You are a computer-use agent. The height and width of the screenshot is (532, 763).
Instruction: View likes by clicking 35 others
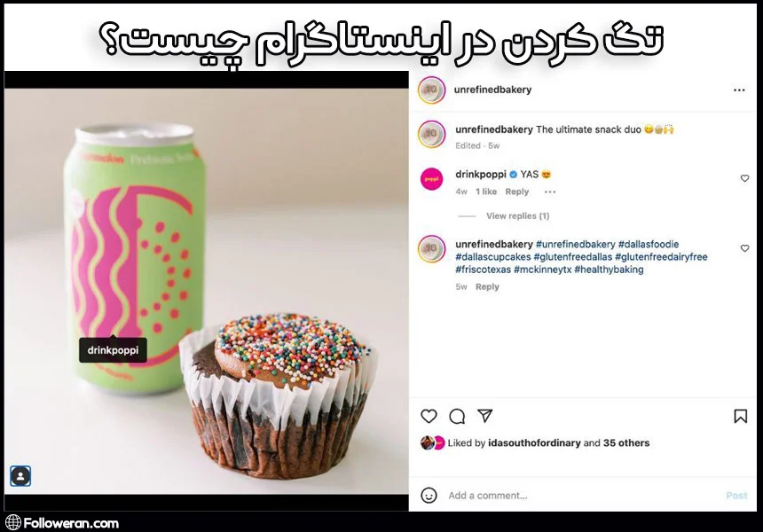[x=626, y=443]
